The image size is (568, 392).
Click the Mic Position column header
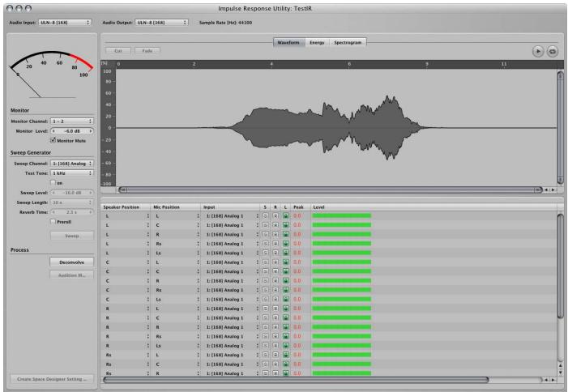point(176,207)
